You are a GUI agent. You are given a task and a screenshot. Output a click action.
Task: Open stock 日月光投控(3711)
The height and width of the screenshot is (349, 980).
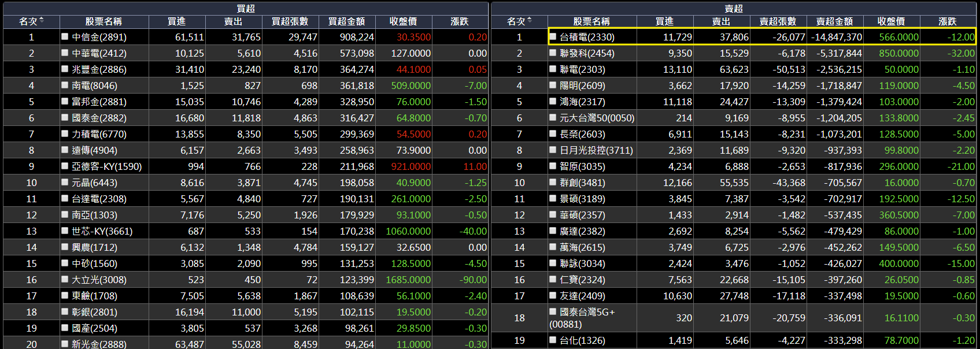pyautogui.click(x=596, y=150)
